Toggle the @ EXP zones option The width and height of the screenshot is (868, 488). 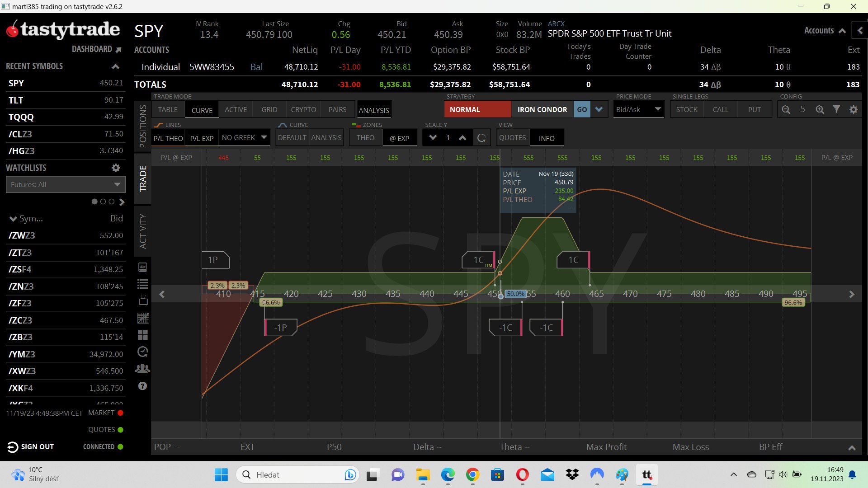coord(400,138)
